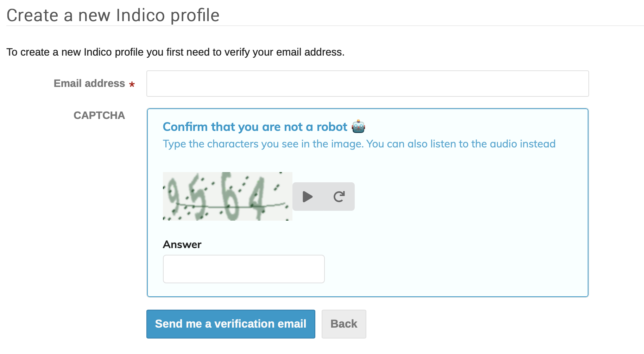This screenshot has width=644, height=354.
Task: Click the Answer label
Action: click(x=182, y=245)
